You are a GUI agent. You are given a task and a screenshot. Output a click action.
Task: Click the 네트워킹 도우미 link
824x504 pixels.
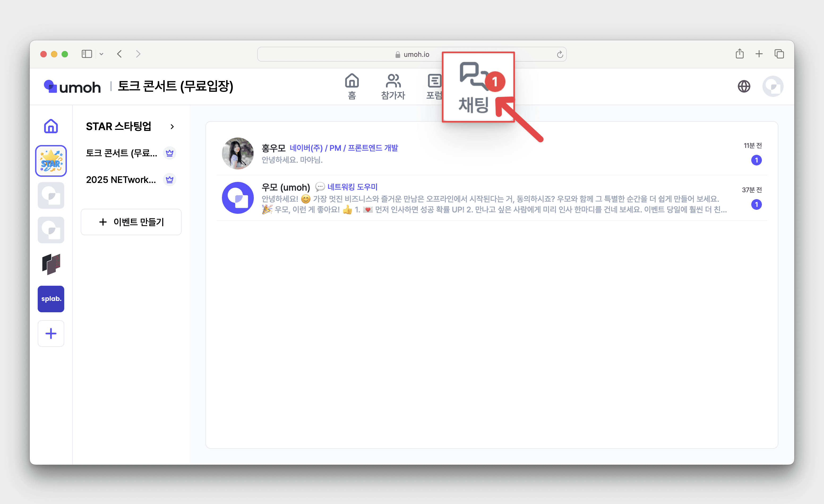(352, 187)
